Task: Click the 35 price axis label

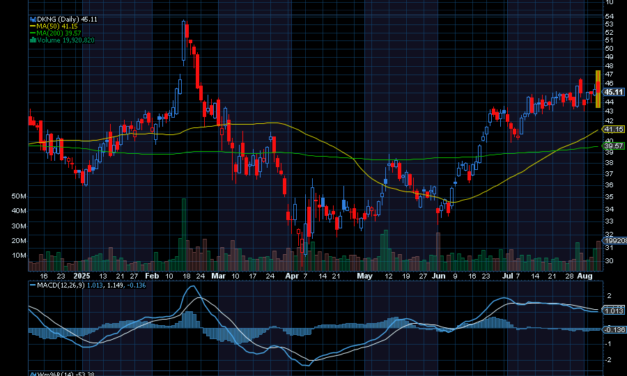Action: point(609,197)
